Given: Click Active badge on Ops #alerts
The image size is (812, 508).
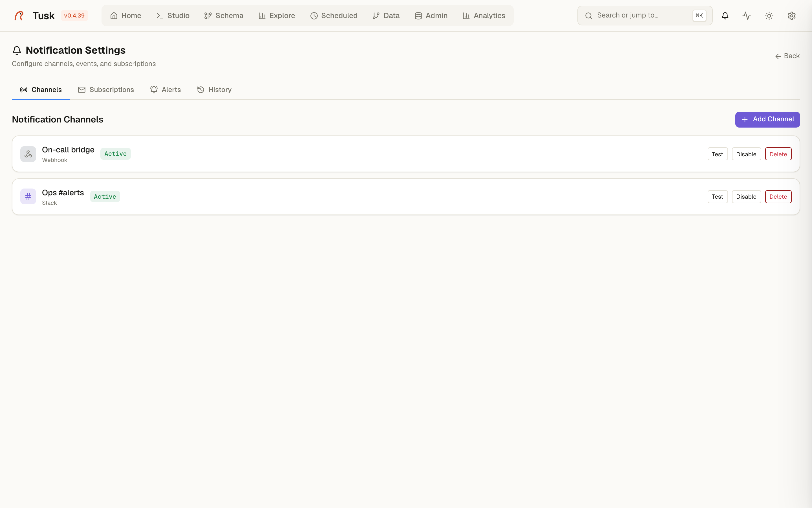Looking at the screenshot, I should click(105, 197).
